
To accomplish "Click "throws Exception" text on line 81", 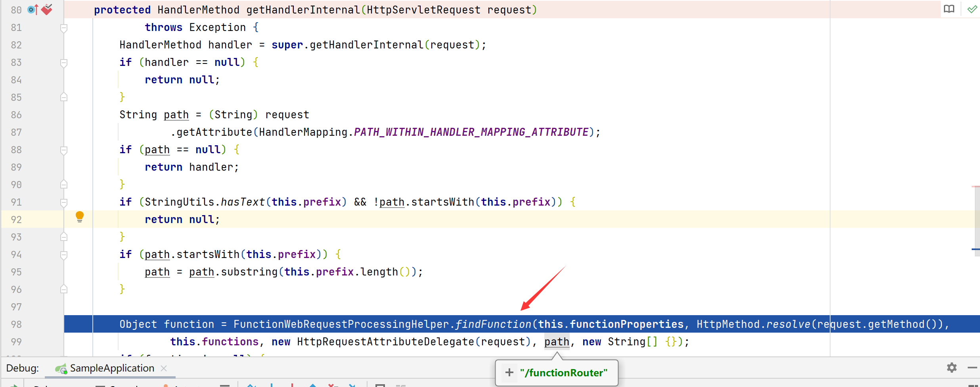I will click(195, 27).
